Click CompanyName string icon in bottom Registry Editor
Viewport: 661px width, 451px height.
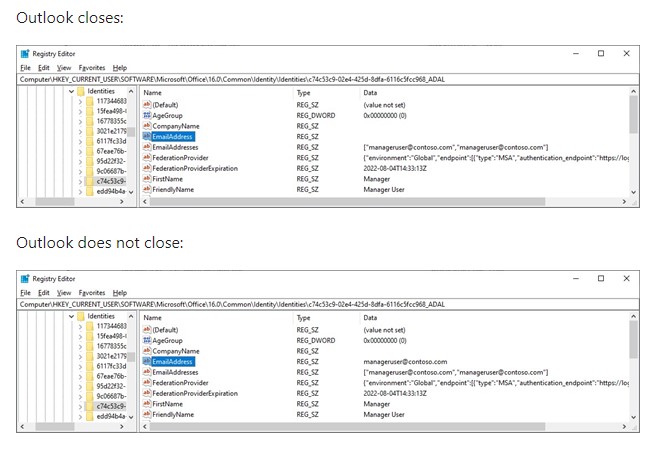click(x=148, y=351)
